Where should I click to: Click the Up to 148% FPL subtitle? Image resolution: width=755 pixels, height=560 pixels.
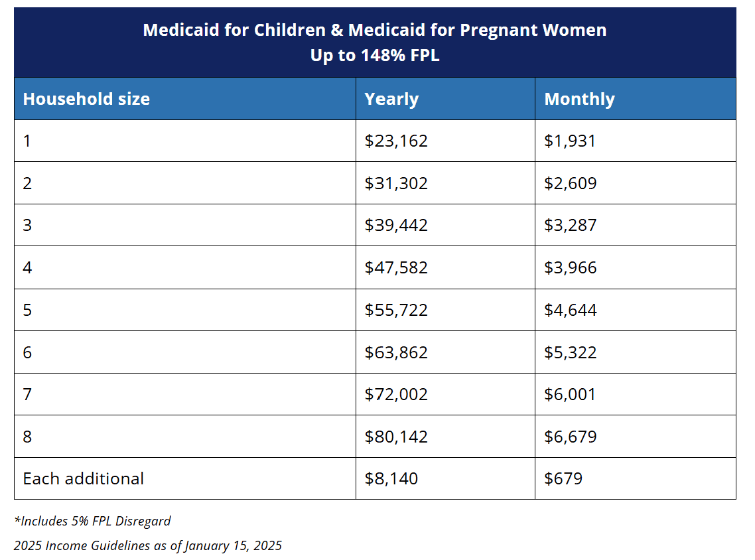point(374,56)
